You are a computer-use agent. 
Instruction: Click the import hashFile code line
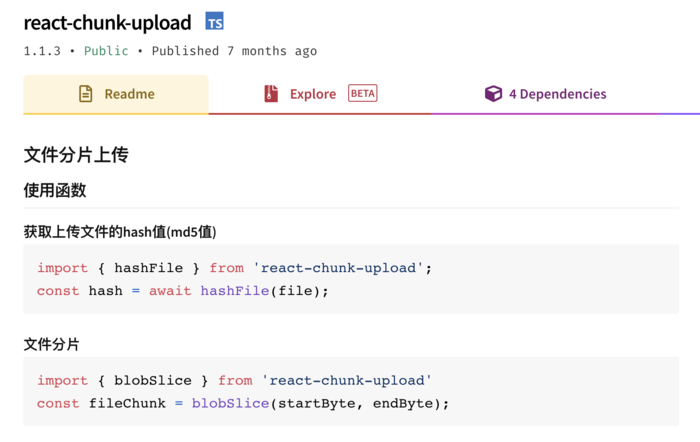click(234, 268)
